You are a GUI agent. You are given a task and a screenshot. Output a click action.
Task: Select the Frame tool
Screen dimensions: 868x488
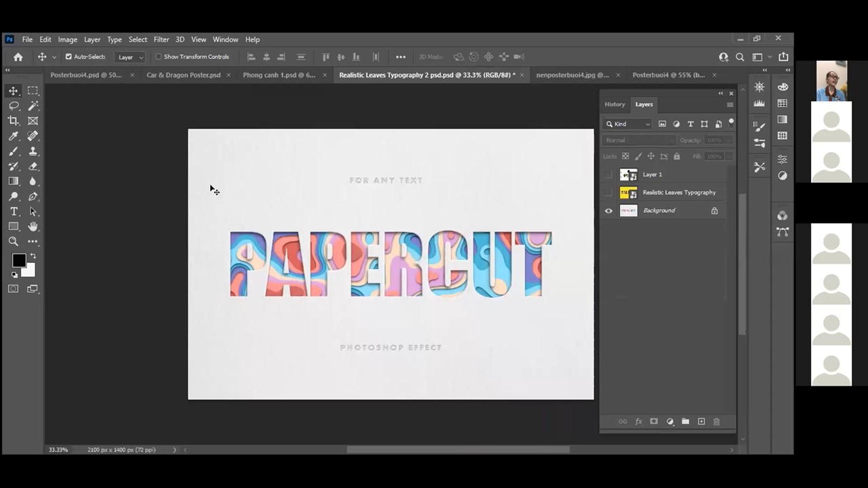[x=33, y=121]
